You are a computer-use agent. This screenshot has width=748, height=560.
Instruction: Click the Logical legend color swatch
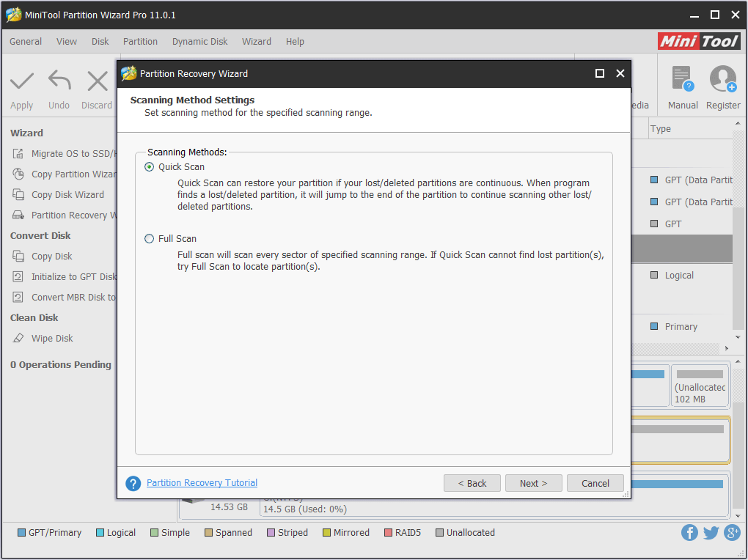pos(100,532)
